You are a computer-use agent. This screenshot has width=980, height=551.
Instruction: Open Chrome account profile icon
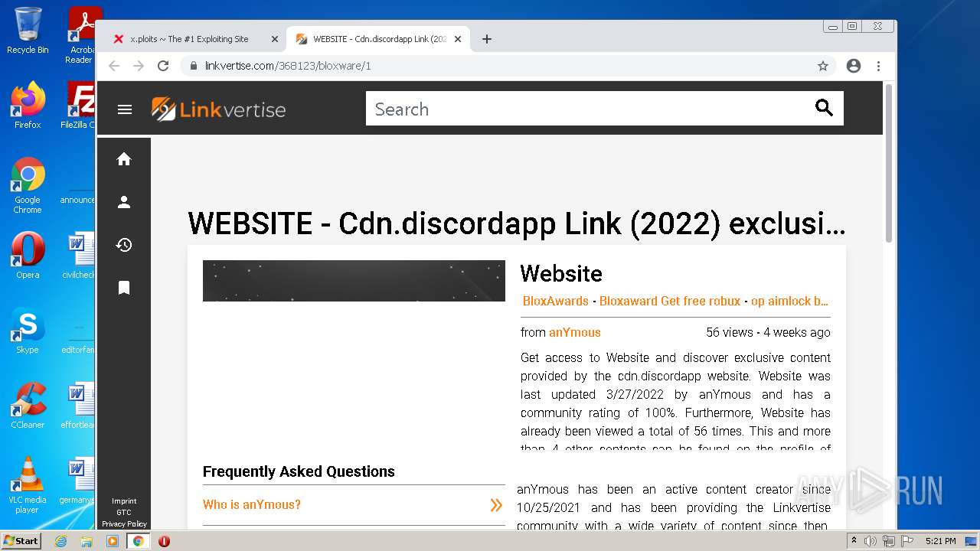coord(854,66)
